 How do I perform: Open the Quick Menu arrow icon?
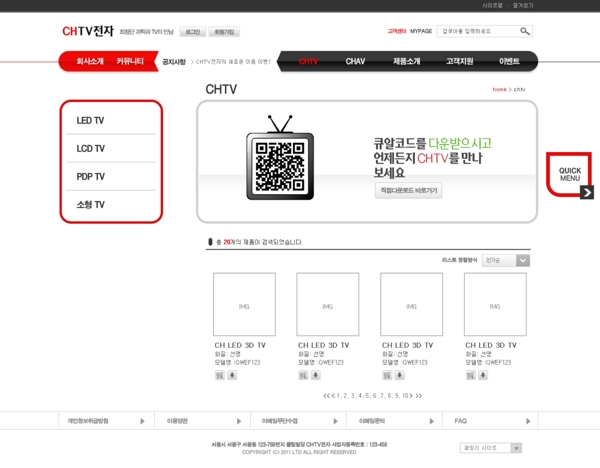coord(587,192)
